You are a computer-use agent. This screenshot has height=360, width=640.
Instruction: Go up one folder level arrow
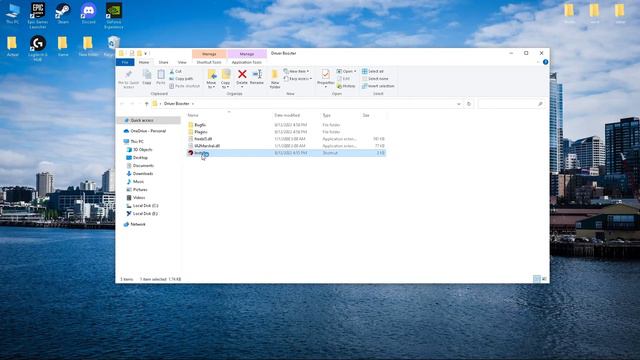point(147,104)
